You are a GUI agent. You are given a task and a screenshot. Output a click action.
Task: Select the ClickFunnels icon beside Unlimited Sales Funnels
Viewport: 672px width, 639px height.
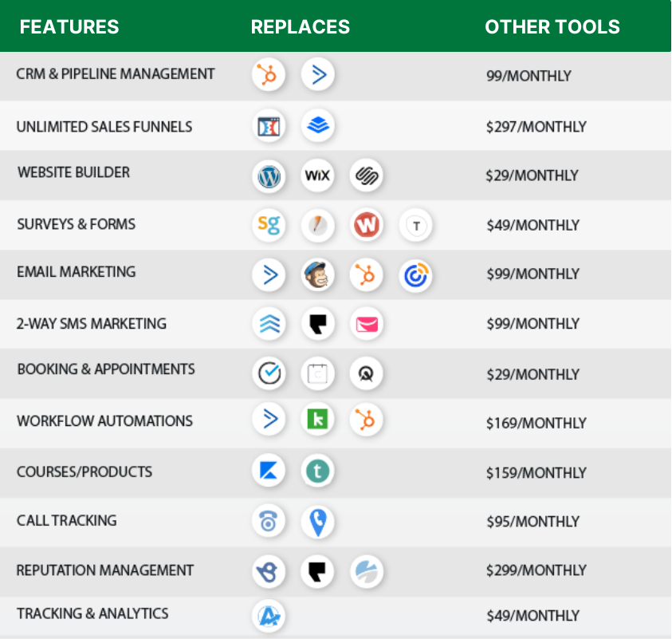269,126
